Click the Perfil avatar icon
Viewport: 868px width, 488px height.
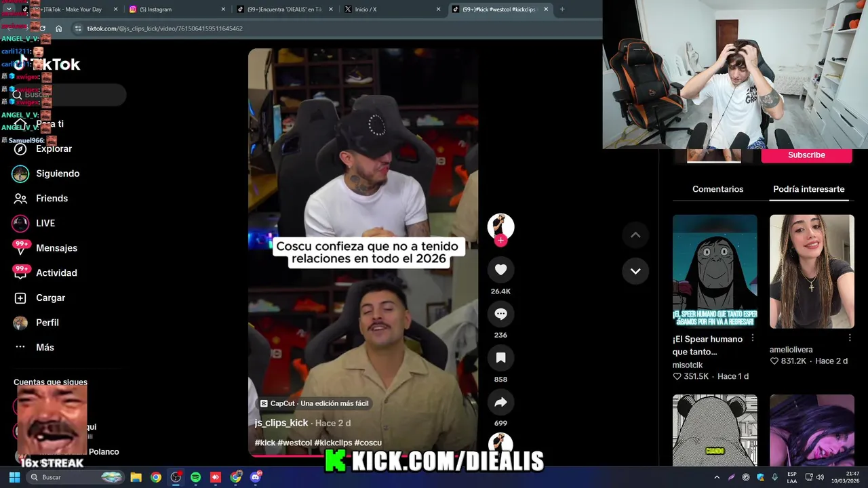pos(20,323)
